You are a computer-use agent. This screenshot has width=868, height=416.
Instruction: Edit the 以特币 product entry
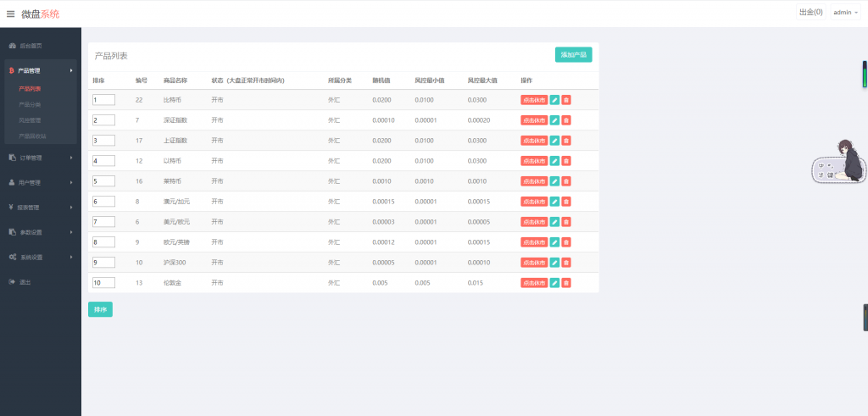[x=554, y=161]
